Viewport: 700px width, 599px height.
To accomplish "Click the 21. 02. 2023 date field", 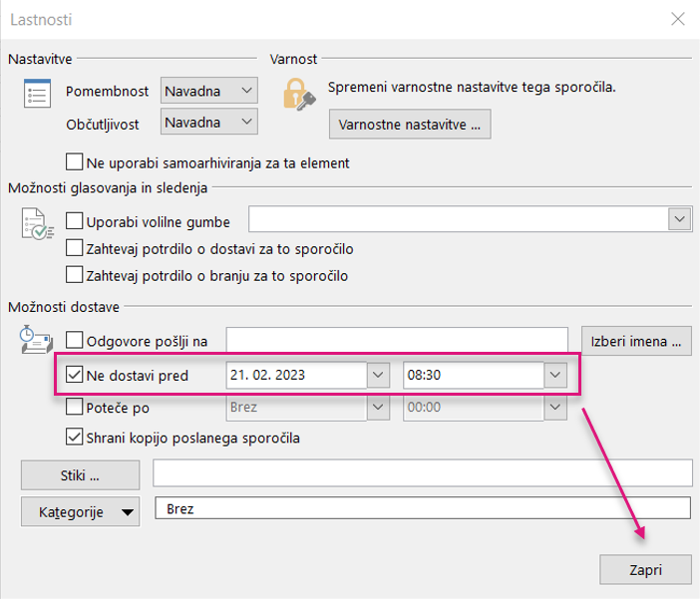I will click(296, 375).
